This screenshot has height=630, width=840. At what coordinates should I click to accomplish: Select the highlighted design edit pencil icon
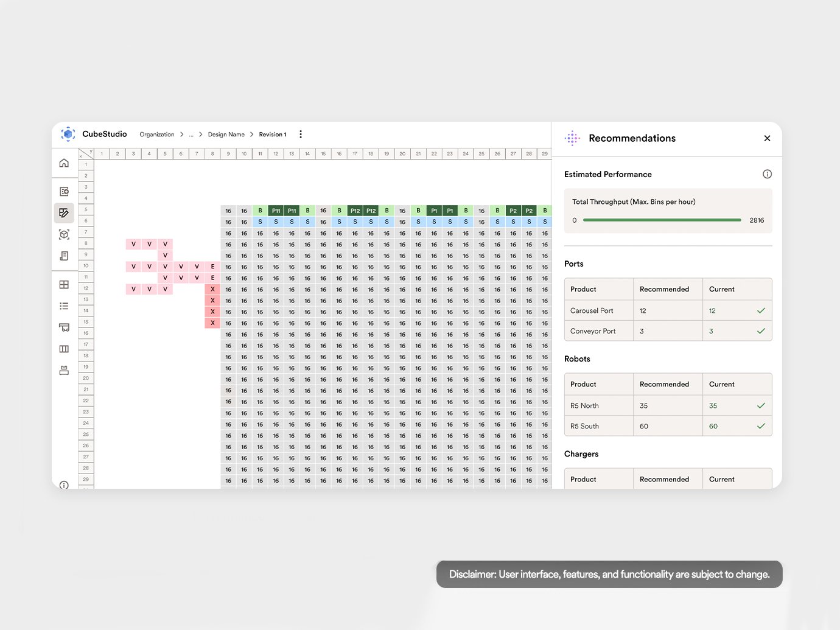pos(64,213)
